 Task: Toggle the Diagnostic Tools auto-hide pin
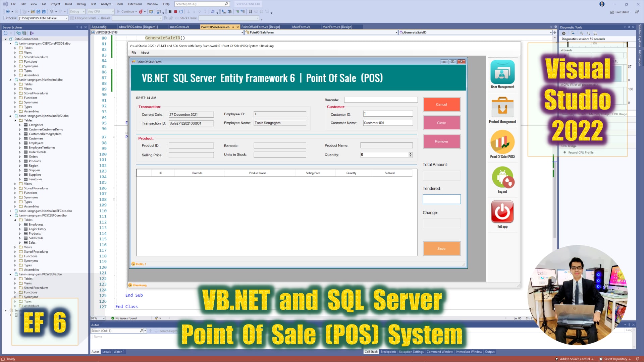(x=629, y=27)
